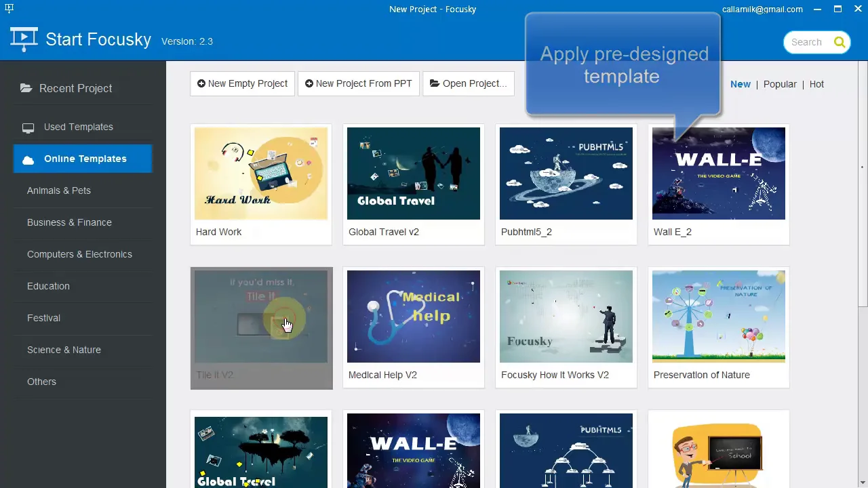
Task: Click the Used Templates monitor icon
Action: tap(28, 127)
